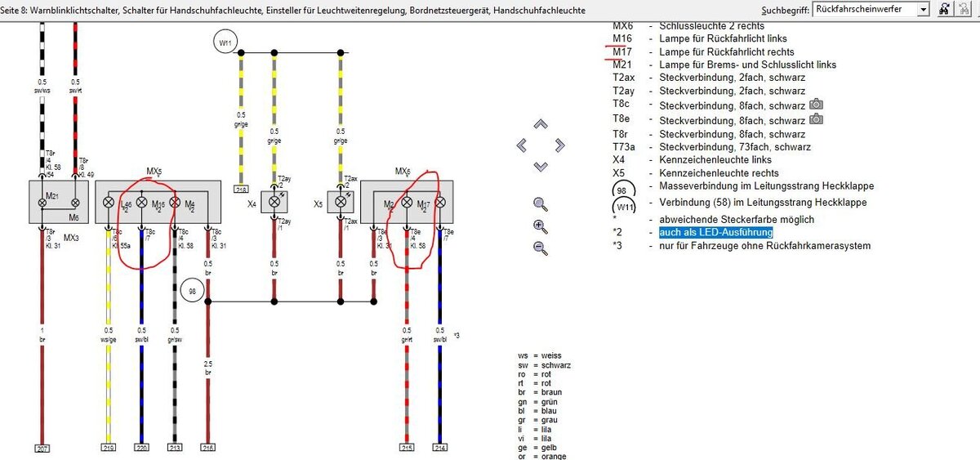Screen dimensions: 980x460
Task: Pan the wiring diagram upward with the up chevron
Action: pyautogui.click(x=540, y=125)
